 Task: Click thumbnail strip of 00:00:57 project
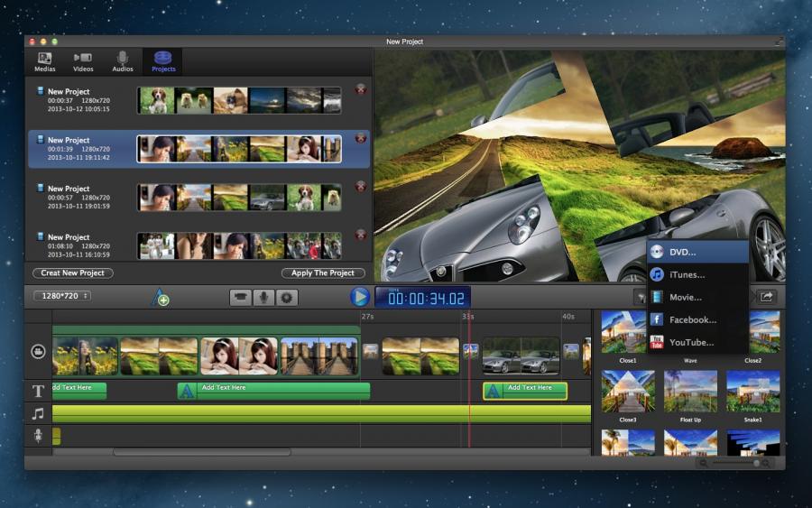tap(239, 198)
